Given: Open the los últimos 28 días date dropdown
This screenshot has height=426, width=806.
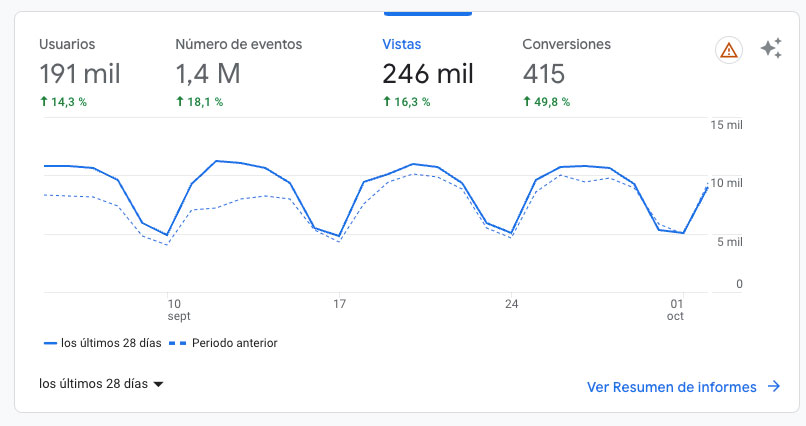Looking at the screenshot, I should 101,384.
